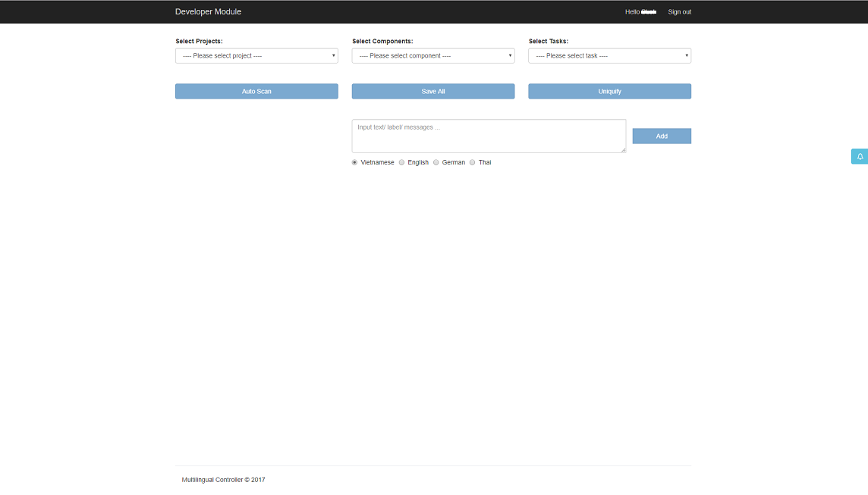This screenshot has height=495, width=868.
Task: Click the Select Components label
Action: pos(382,42)
